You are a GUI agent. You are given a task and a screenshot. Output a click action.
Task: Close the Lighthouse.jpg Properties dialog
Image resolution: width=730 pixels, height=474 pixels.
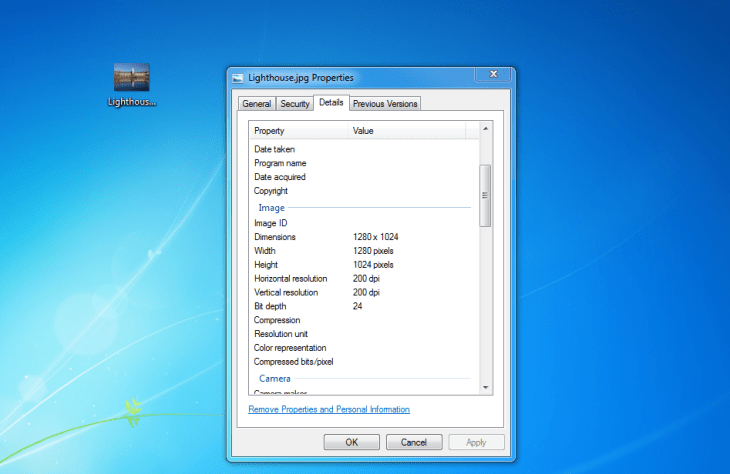click(492, 75)
